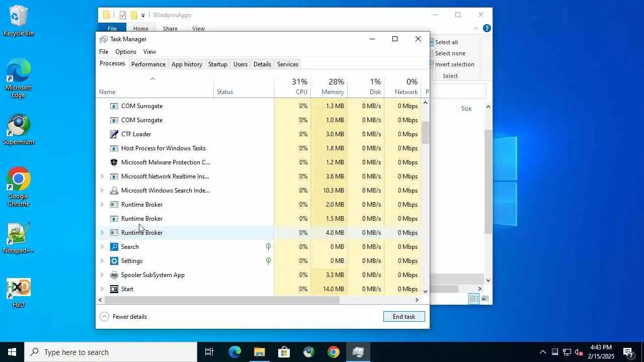Click the Settings row suspended leaf icon
This screenshot has height=362, width=644.
[268, 261]
